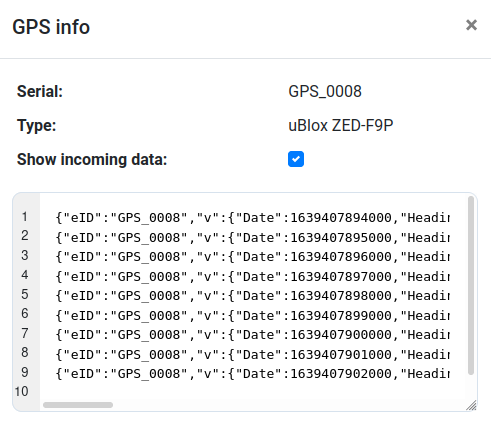Click the data line with Date 1639407902000

click(252, 374)
